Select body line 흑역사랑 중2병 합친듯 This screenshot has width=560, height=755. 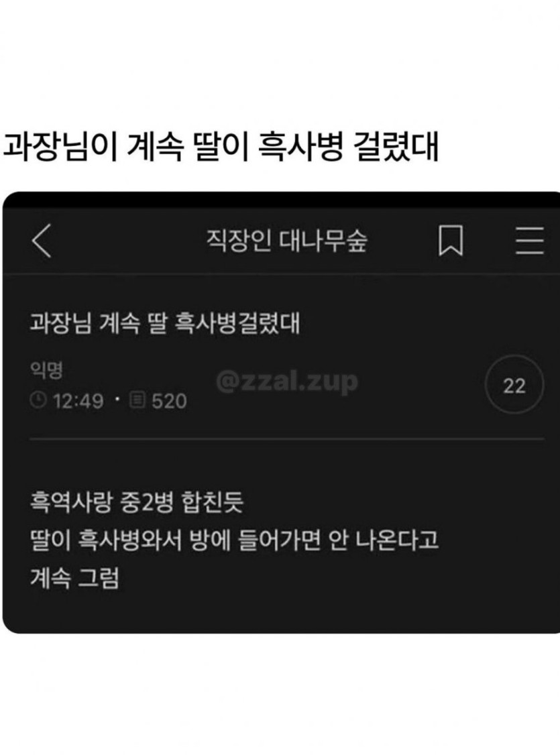pos(137,502)
